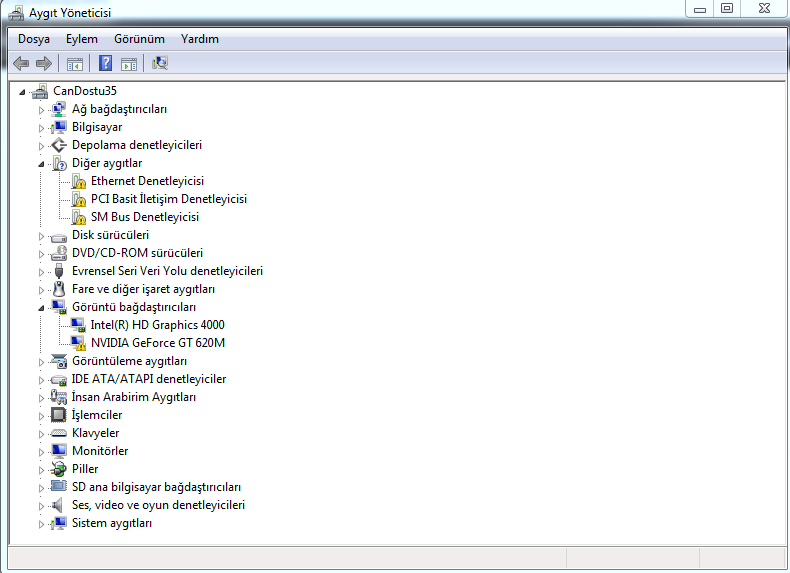
Task: Click the SM Bus Denetleyicisi warning icon
Action: click(x=78, y=217)
